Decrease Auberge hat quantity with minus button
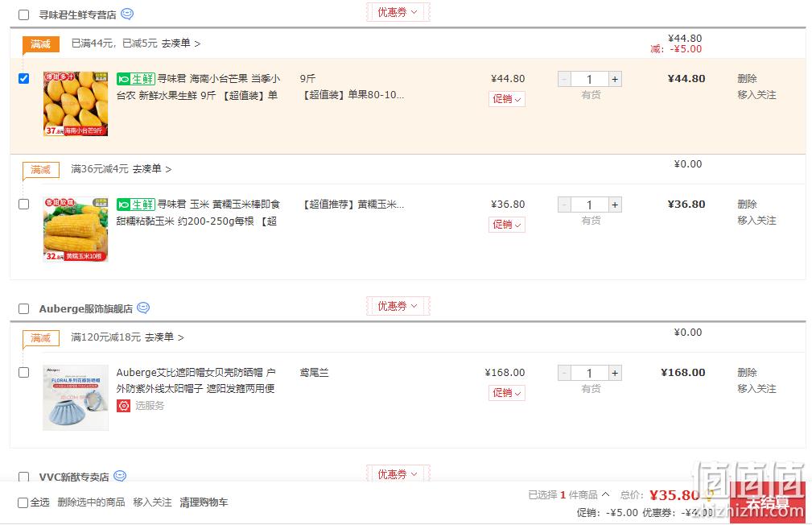 point(564,373)
